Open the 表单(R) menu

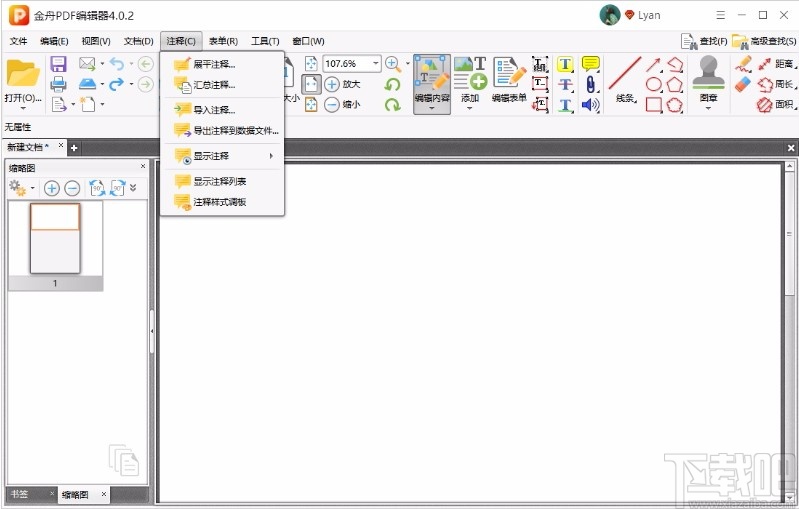click(223, 41)
